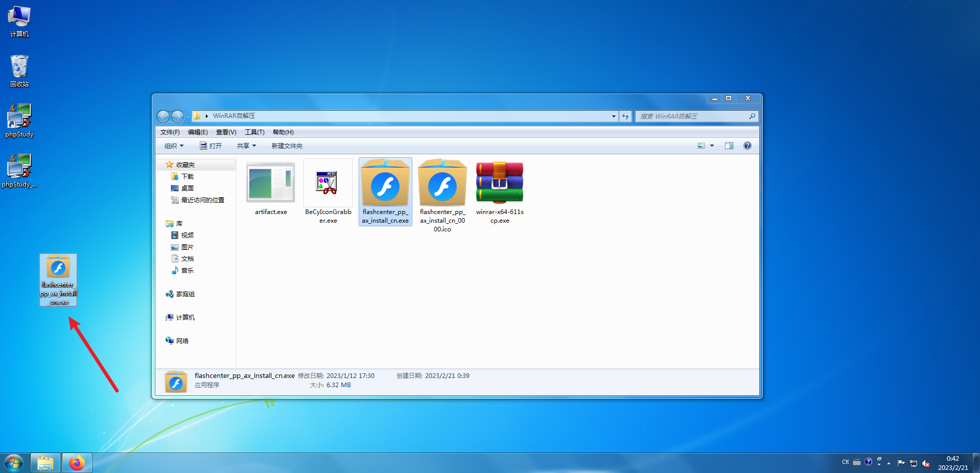
Task: Open the 文件(F) menu
Action: pyautogui.click(x=170, y=132)
